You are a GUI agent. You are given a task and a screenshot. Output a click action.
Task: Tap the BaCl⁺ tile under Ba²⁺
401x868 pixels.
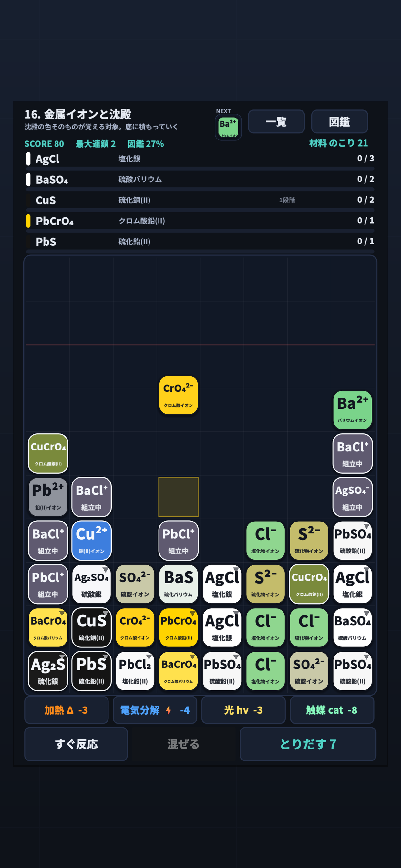tap(353, 454)
